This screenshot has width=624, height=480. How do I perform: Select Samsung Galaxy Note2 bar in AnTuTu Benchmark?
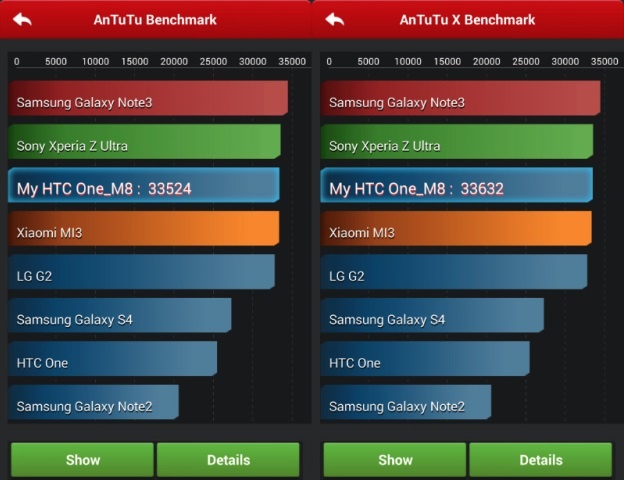click(94, 402)
